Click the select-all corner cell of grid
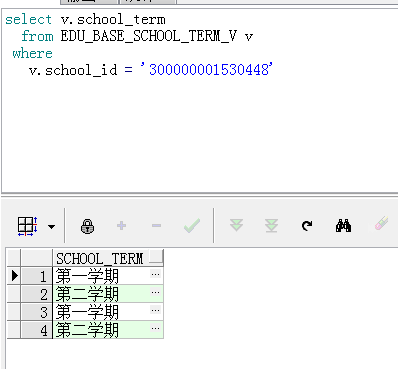 pos(14,258)
